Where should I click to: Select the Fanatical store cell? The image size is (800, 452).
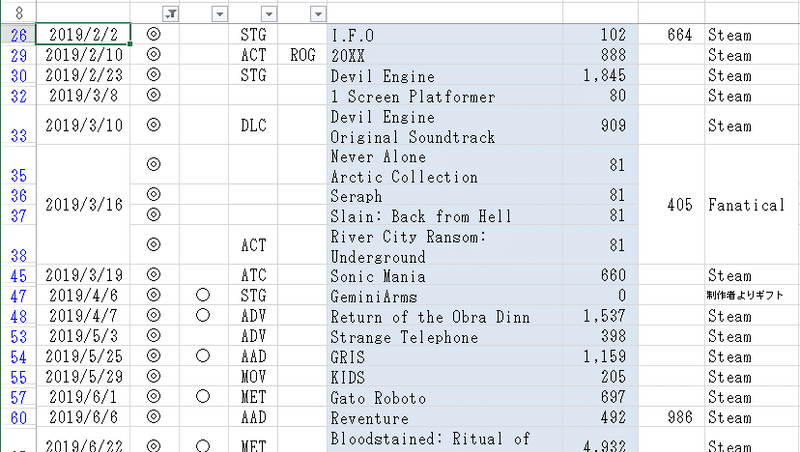tap(752, 205)
